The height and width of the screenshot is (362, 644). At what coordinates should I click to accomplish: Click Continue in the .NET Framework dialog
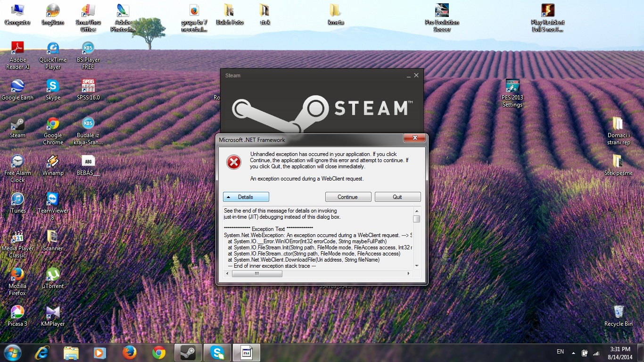[x=348, y=197]
